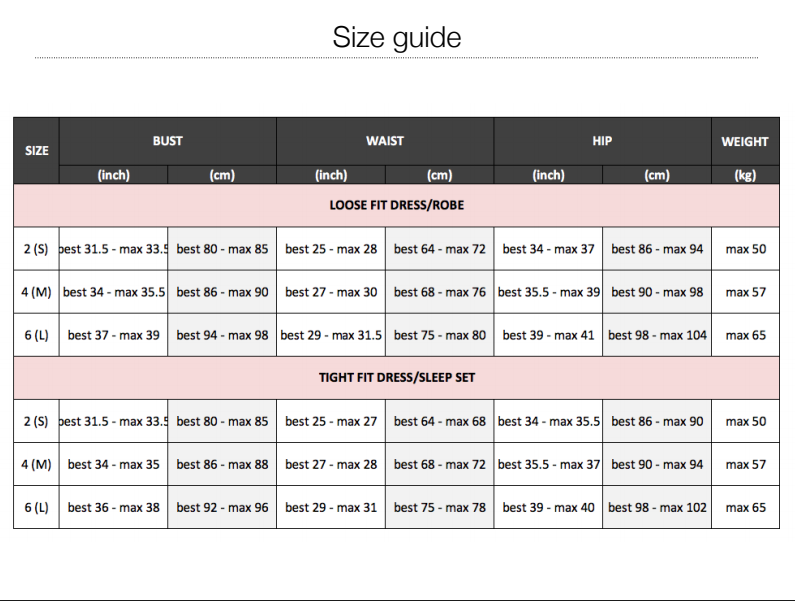This screenshot has width=795, height=601.
Task: Select the best 98 - max 104 hip cell
Action: point(657,335)
